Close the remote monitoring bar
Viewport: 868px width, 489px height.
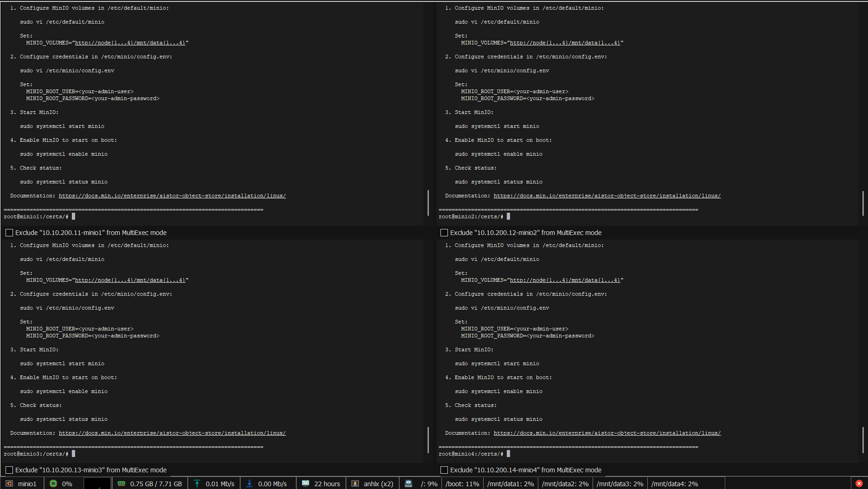pyautogui.click(x=859, y=483)
